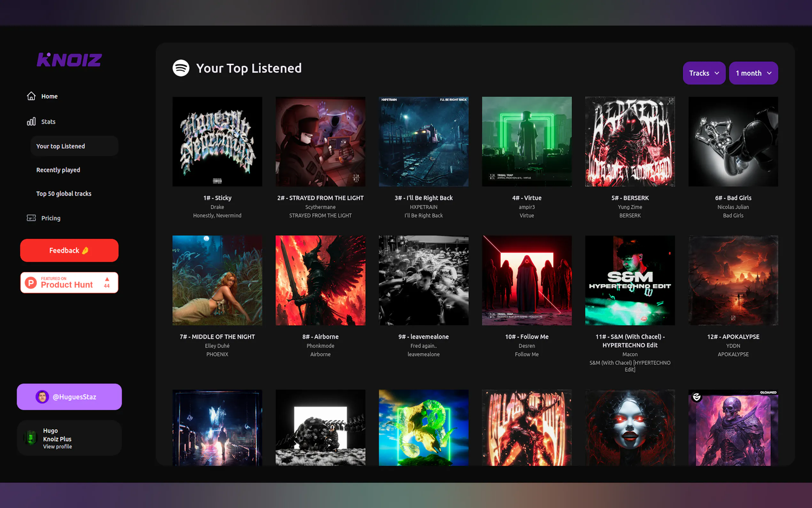Open the Follow Me album cover
Image resolution: width=812 pixels, height=508 pixels.
click(527, 280)
